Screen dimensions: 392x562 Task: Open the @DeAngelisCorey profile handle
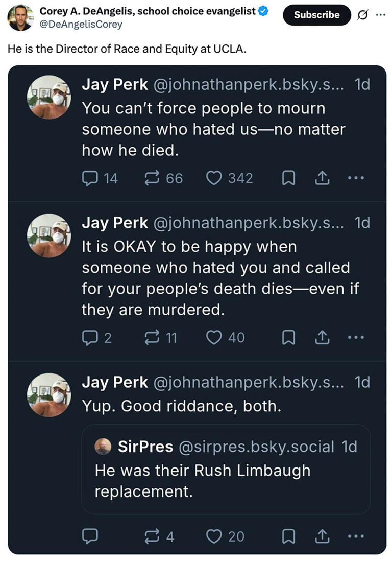point(81,24)
